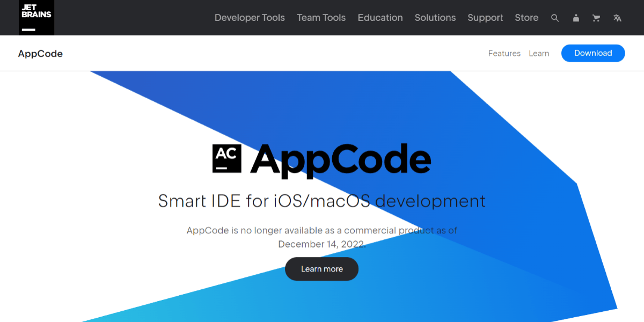Screen dimensions: 644x322
Task: Click the JetBrains logo in the header
Action: pos(36,17)
